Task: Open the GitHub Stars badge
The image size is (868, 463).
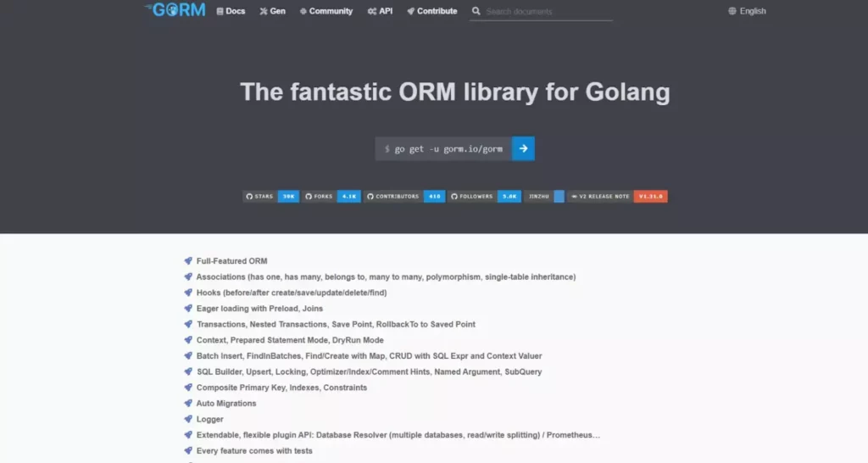Action: (271, 196)
